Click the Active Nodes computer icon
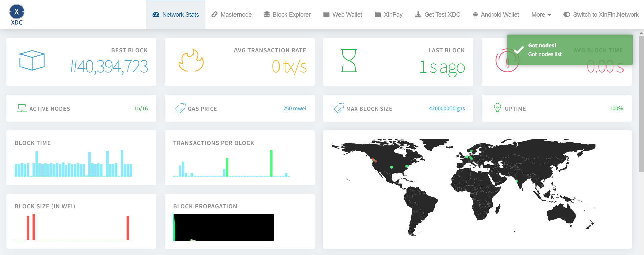 click(22, 108)
